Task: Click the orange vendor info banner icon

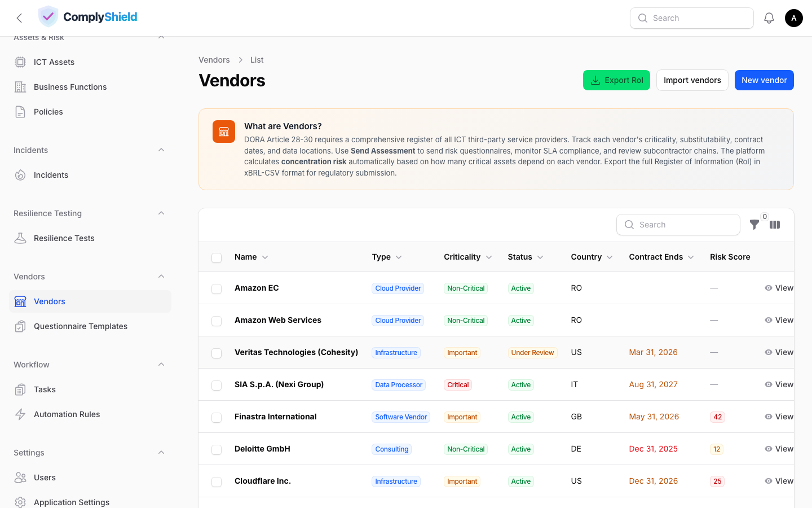Action: [x=224, y=132]
